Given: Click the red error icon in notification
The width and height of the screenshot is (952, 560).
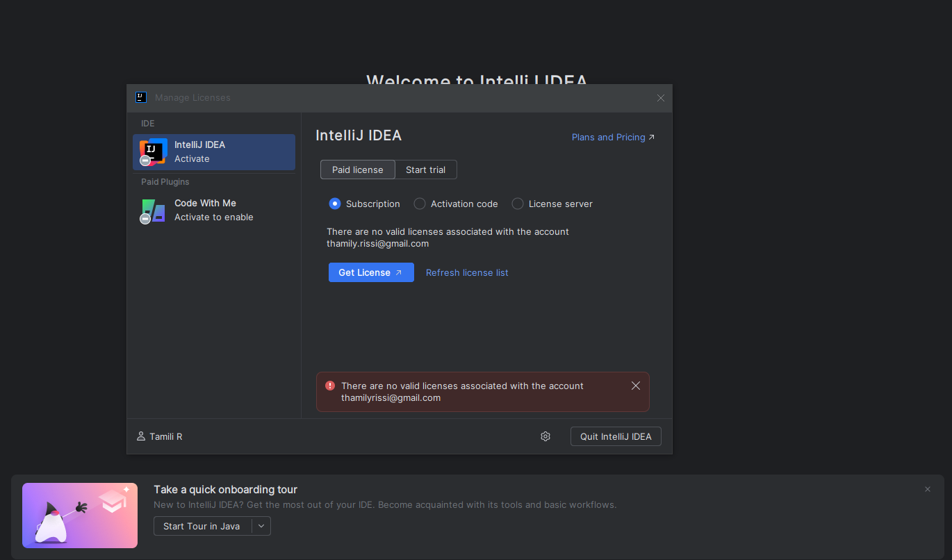Looking at the screenshot, I should click(330, 386).
